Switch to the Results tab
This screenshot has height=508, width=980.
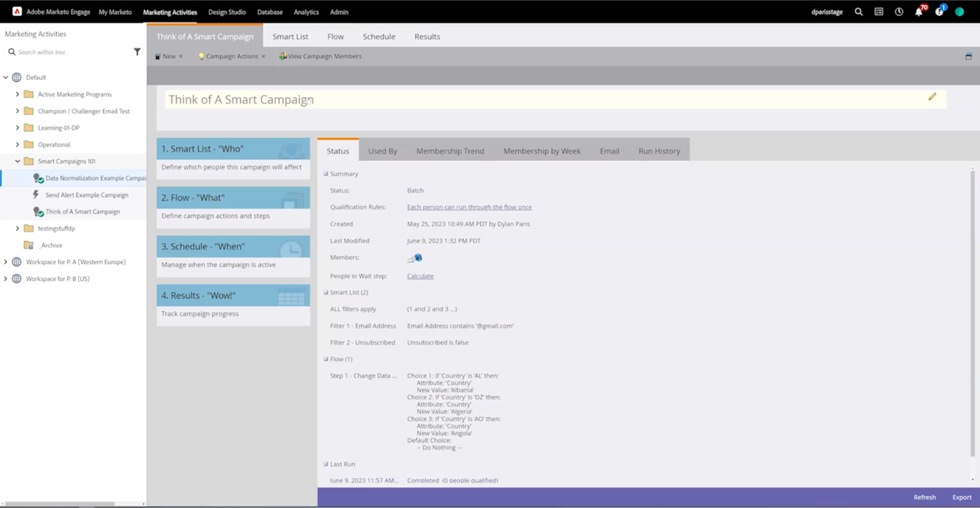427,36
